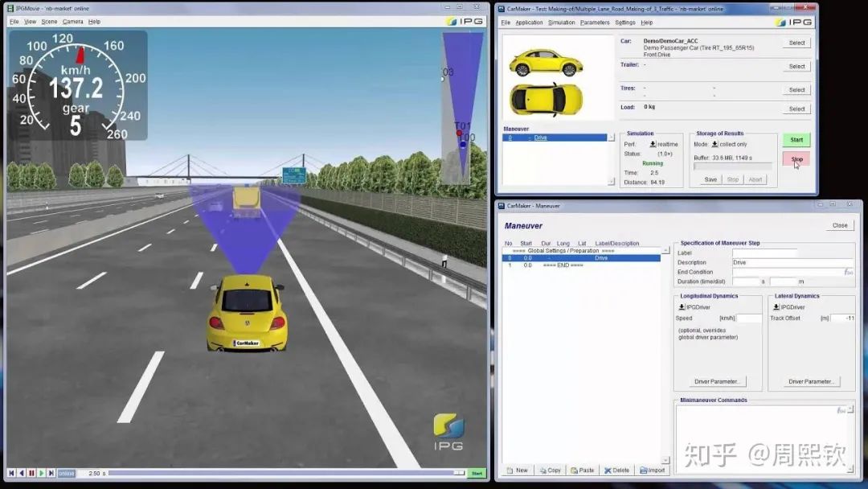The height and width of the screenshot is (489, 868).
Task: Click Abort in Storage of Results
Action: [x=755, y=179]
